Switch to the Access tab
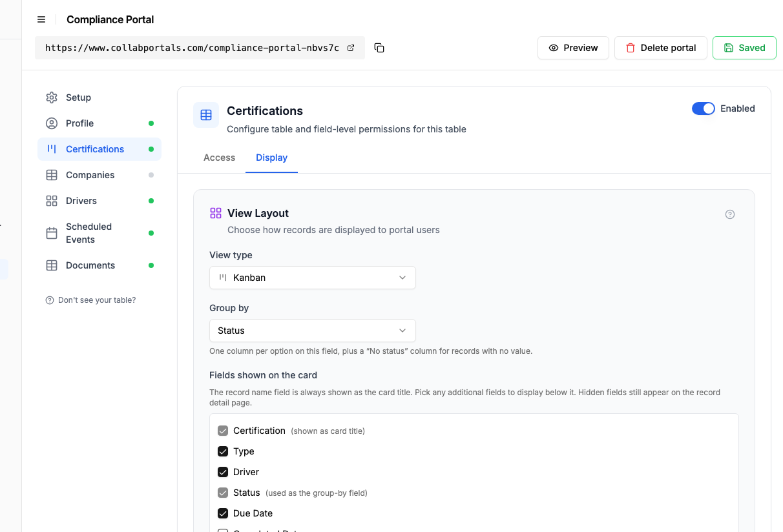The height and width of the screenshot is (532, 783). (x=219, y=158)
